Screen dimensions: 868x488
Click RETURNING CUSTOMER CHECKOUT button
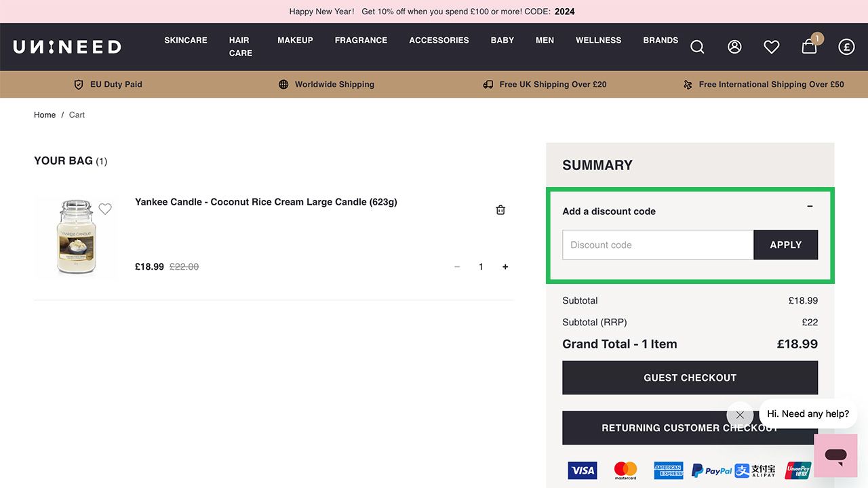pos(690,428)
